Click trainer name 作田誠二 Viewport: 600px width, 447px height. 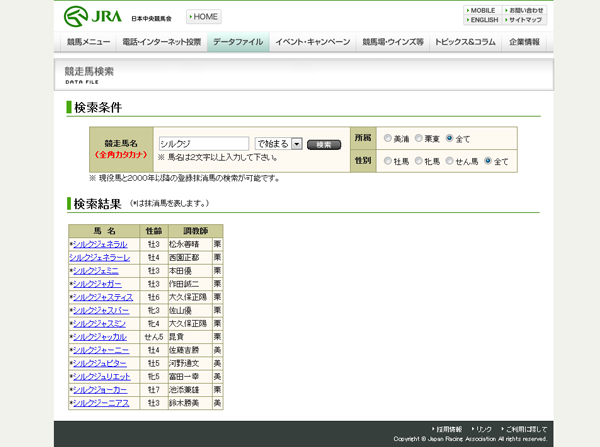pos(184,284)
